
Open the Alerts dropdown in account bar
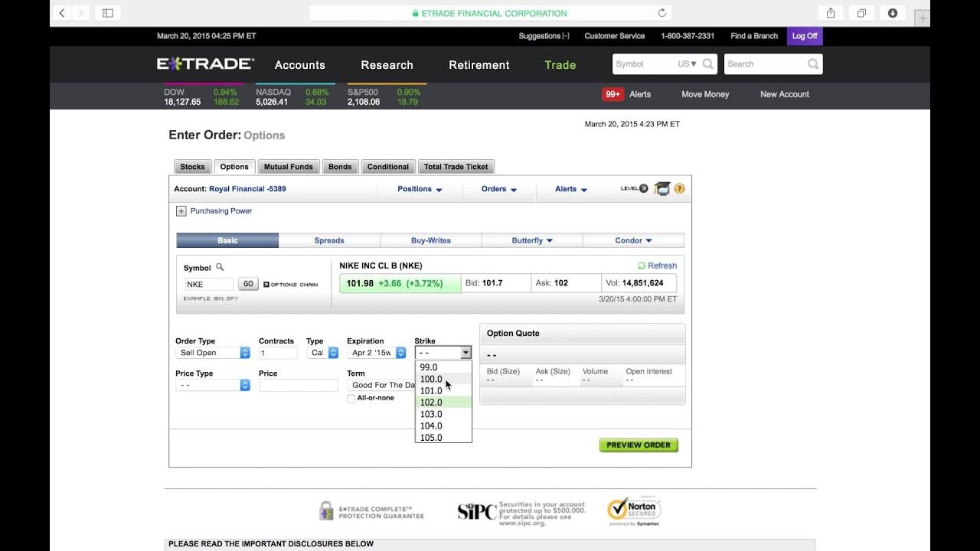pyautogui.click(x=571, y=189)
